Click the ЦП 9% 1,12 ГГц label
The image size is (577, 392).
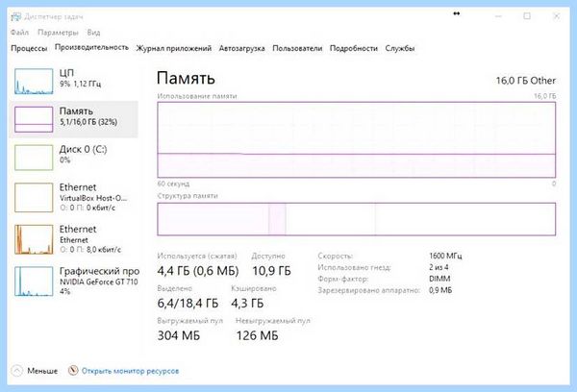[80, 78]
